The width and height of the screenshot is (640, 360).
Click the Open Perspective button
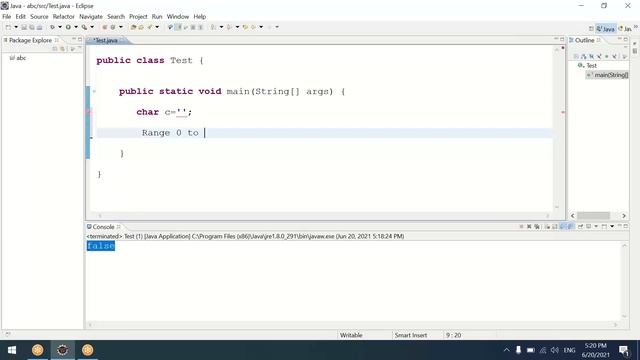pyautogui.click(x=591, y=29)
